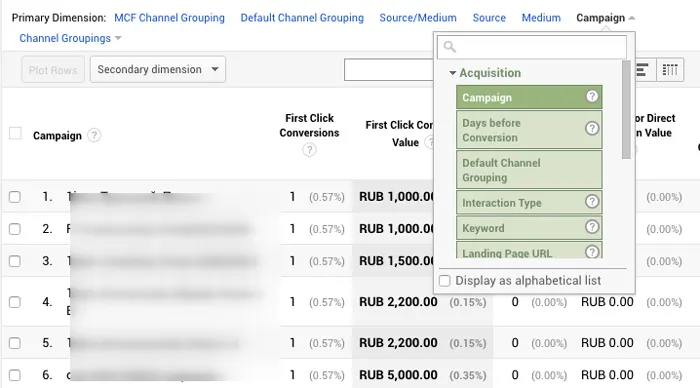This screenshot has width=700, height=388.
Task: Open help icon under First Click Conversions
Action: [x=309, y=150]
